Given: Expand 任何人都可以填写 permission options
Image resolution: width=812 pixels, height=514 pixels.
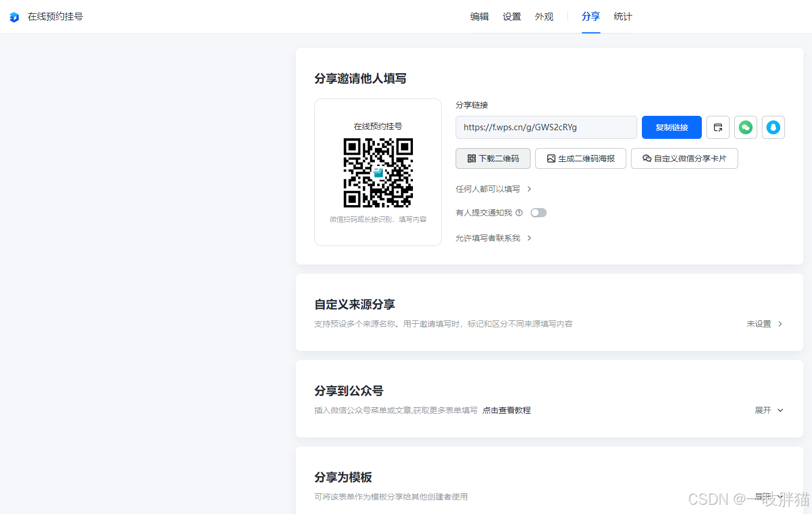Looking at the screenshot, I should [494, 189].
